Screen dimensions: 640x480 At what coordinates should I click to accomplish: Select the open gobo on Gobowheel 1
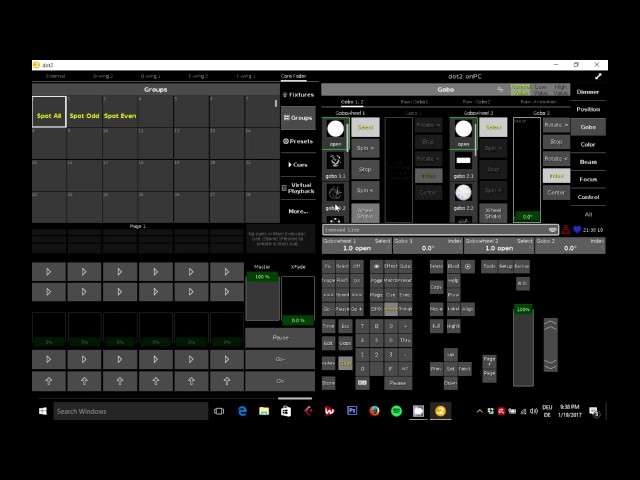pyautogui.click(x=336, y=133)
